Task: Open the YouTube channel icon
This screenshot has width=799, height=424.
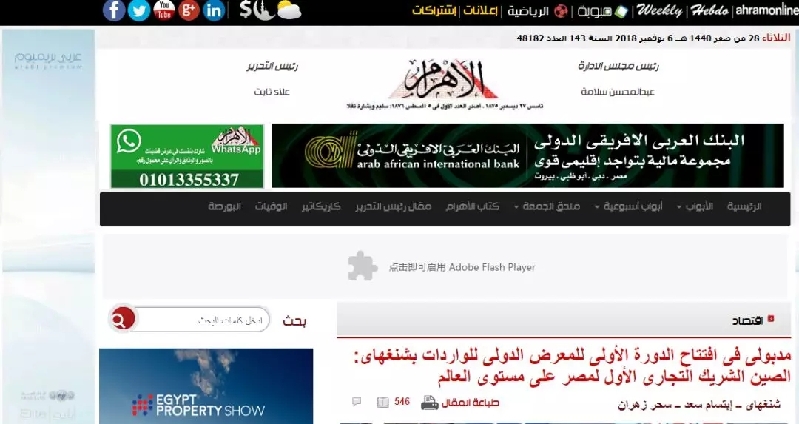Action: coord(164,11)
